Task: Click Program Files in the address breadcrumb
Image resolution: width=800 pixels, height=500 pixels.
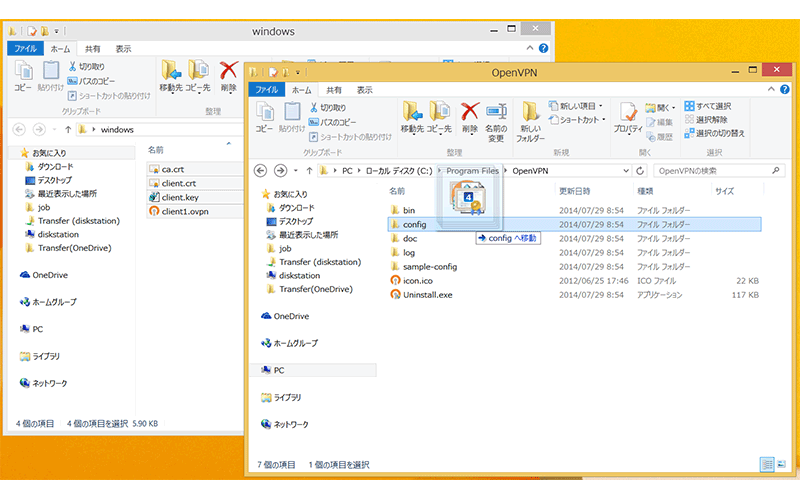Action: 472,171
